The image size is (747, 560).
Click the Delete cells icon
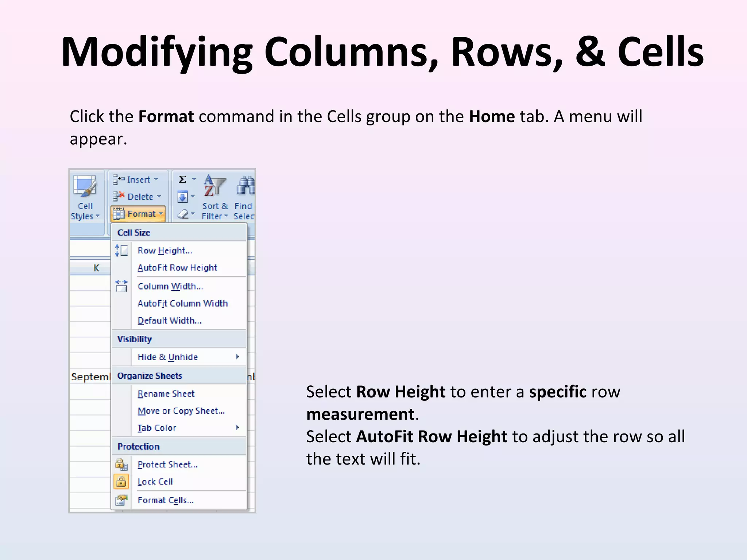click(119, 197)
